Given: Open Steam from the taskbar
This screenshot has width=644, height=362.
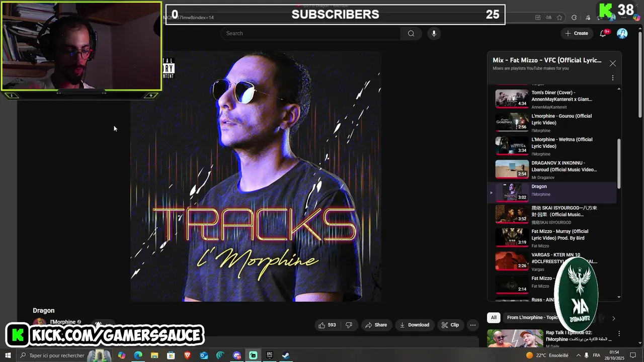Looking at the screenshot, I should point(285,355).
